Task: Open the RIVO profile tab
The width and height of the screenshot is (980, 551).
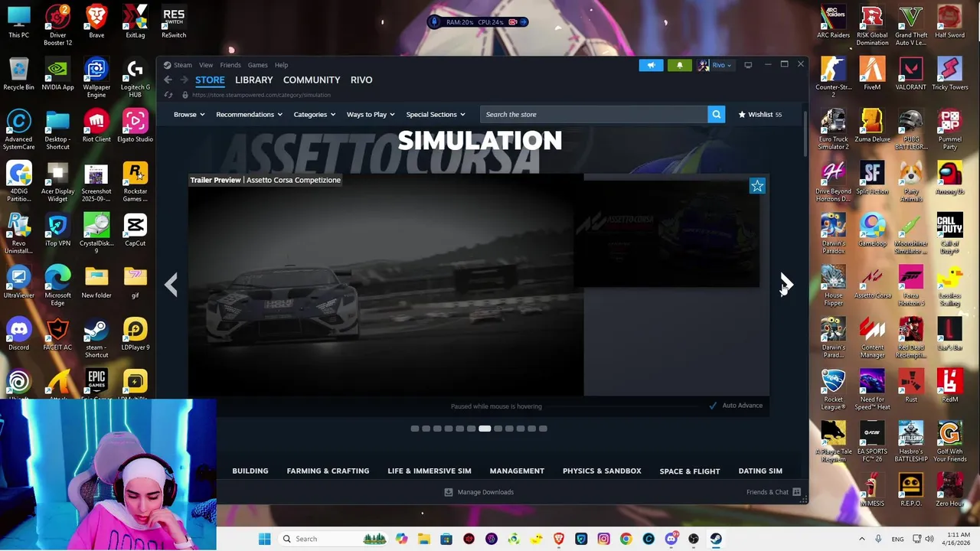Action: (361, 80)
